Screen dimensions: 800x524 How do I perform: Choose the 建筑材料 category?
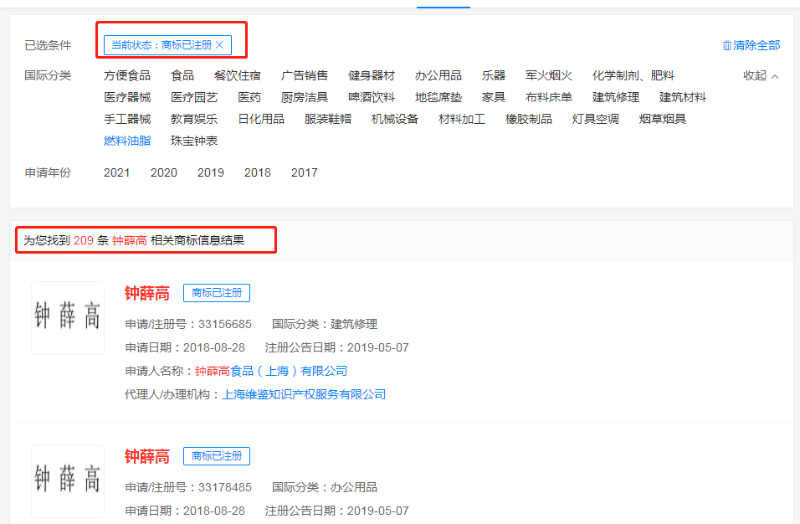(683, 97)
